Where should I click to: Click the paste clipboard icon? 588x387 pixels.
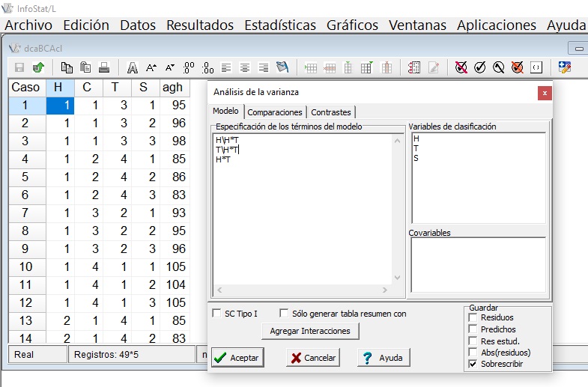85,67
